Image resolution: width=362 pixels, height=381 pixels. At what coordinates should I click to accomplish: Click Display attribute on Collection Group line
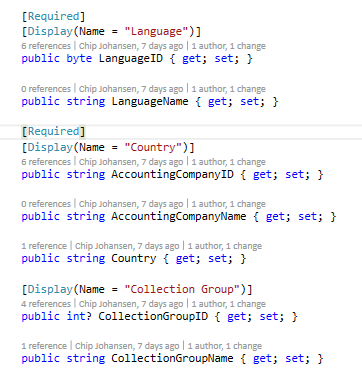click(50, 289)
